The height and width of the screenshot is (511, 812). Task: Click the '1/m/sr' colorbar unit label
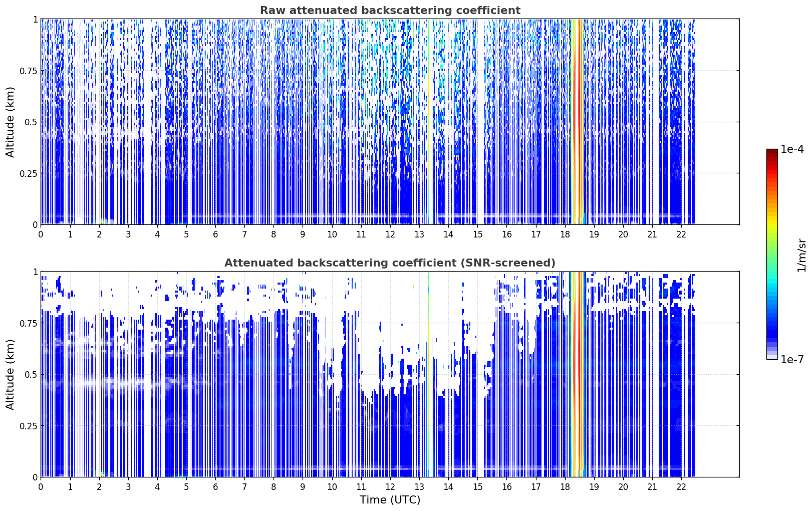(801, 255)
